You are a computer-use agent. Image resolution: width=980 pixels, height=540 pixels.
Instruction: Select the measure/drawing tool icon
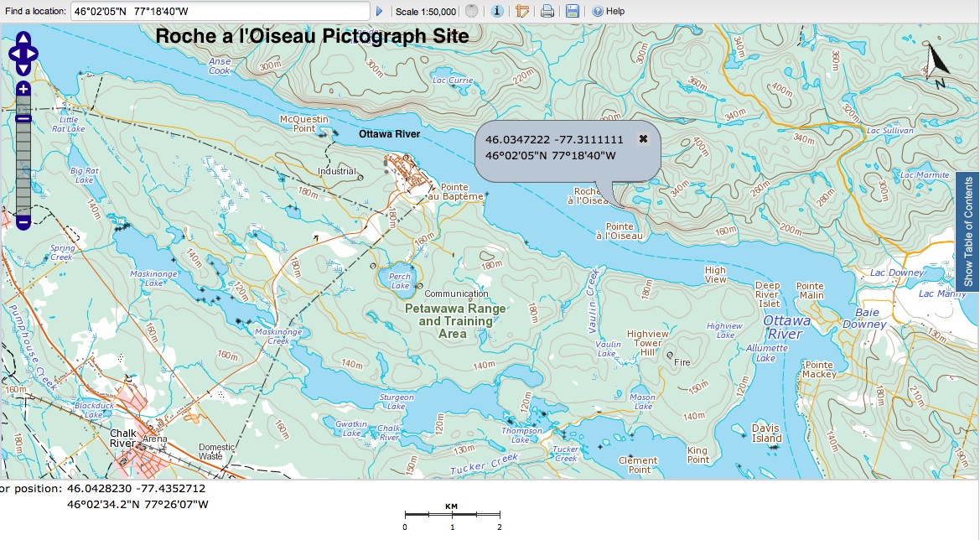(x=522, y=12)
